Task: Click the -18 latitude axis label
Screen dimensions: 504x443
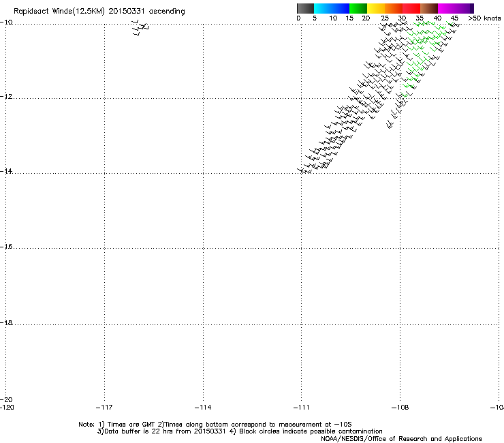Action: (6, 322)
